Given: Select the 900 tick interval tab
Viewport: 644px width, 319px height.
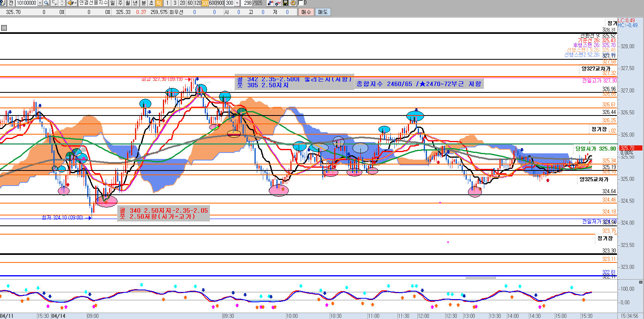Looking at the screenshot, I should (221, 3).
